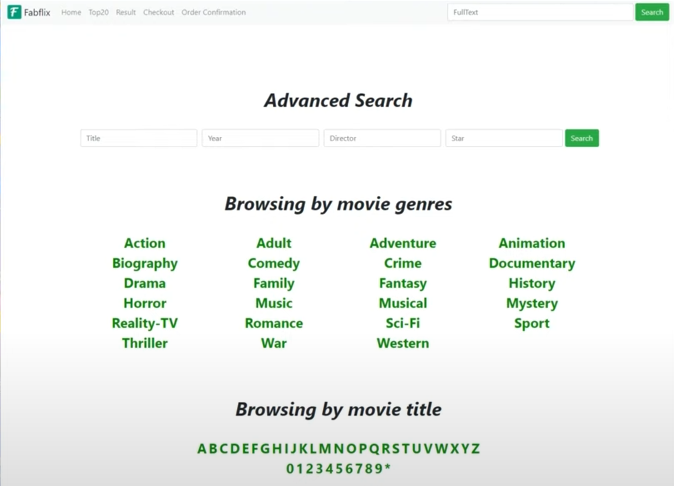Browse the Biography genre
Screen dimensions: 674x486
click(145, 263)
